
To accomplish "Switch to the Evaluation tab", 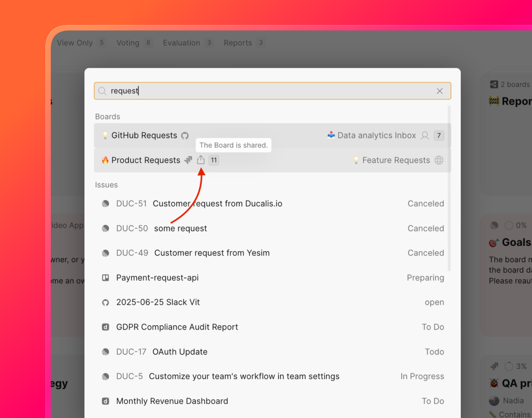I will [x=188, y=43].
